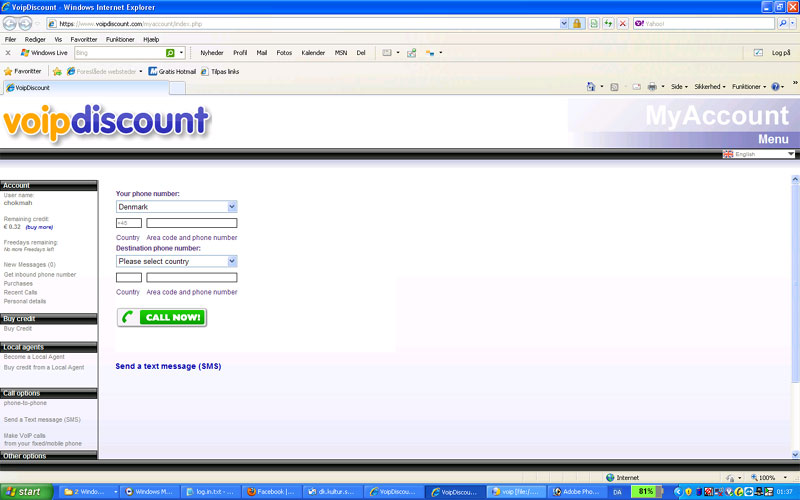Screen dimensions: 800x500
Task: Click the magnifier search icon beside Yahoo box
Action: [x=782, y=23]
